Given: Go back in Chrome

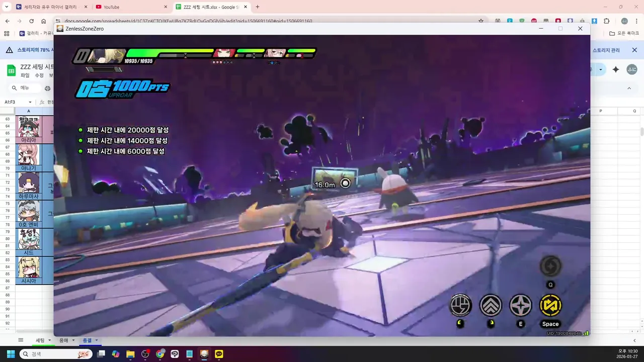Looking at the screenshot, I should (x=7, y=21).
